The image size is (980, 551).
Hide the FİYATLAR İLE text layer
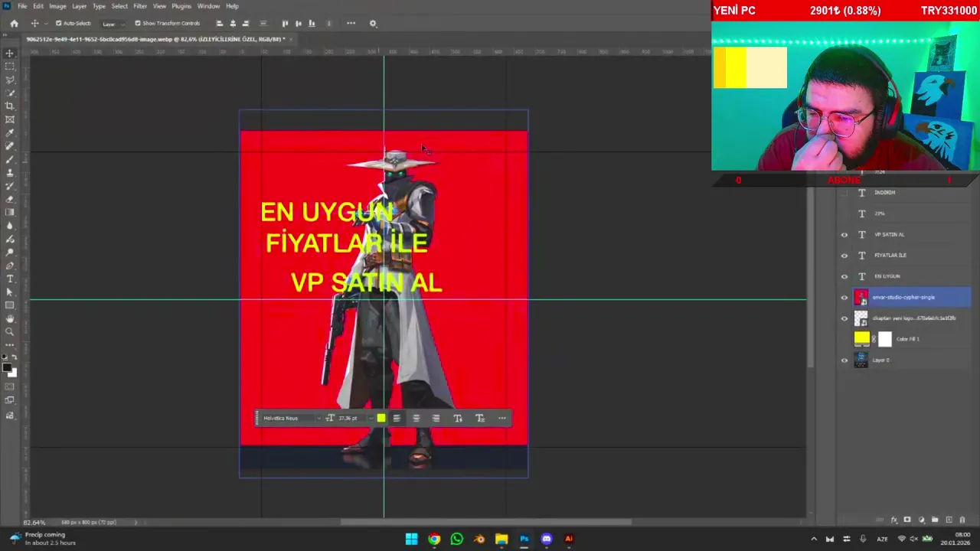pyautogui.click(x=844, y=256)
